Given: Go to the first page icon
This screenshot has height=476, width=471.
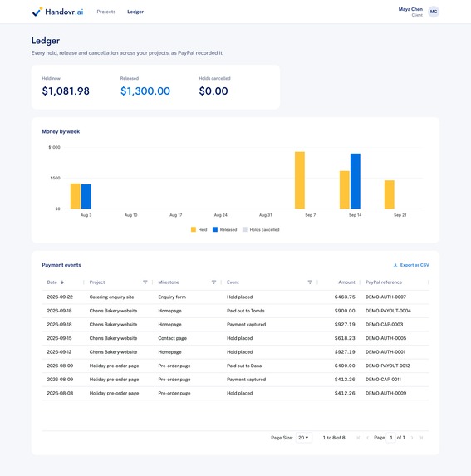Looking at the screenshot, I should tap(358, 438).
